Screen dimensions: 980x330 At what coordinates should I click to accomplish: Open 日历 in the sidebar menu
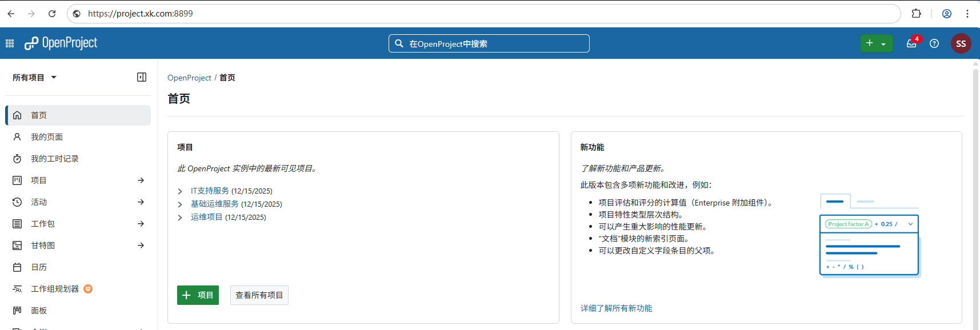[78, 267]
